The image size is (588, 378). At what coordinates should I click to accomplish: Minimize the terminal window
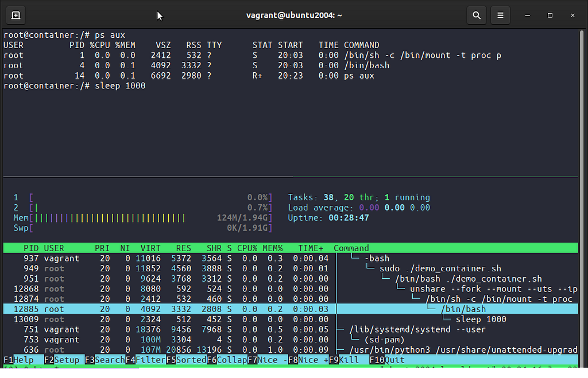pyautogui.click(x=527, y=15)
